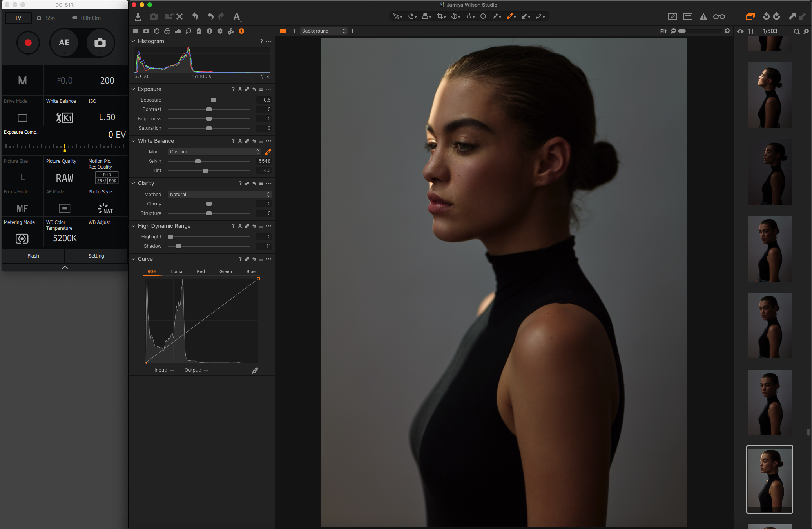Toggle Proofing glasses icon
Image resolution: width=812 pixels, height=529 pixels.
click(719, 16)
